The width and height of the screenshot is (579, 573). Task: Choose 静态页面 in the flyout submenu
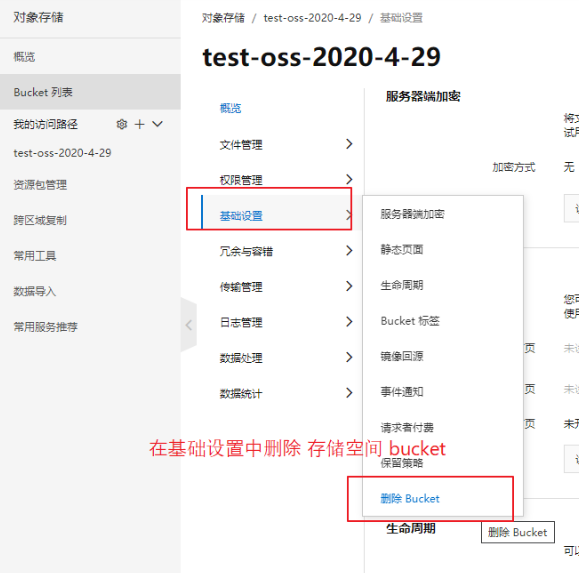pyautogui.click(x=402, y=250)
